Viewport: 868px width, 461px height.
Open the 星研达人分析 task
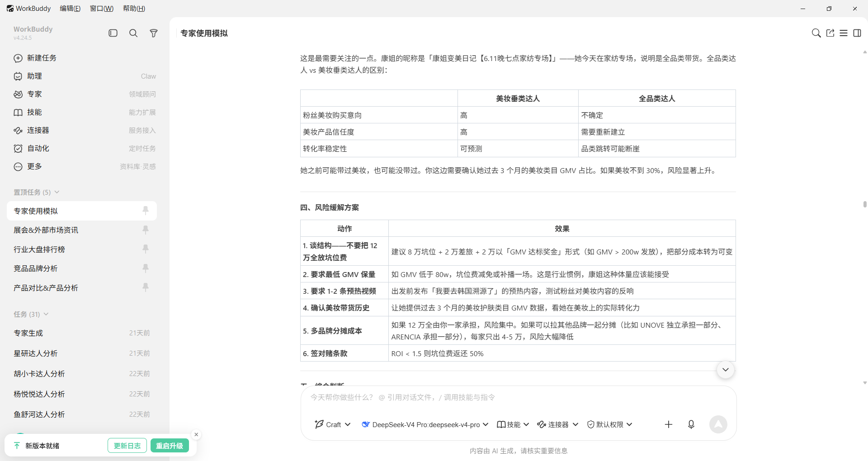82,353
